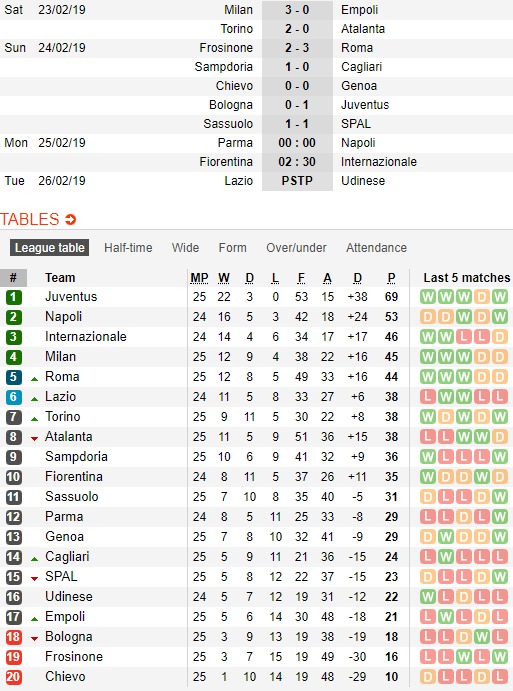Show the Attendance tab
Screen dimensions: 513x691
point(376,248)
